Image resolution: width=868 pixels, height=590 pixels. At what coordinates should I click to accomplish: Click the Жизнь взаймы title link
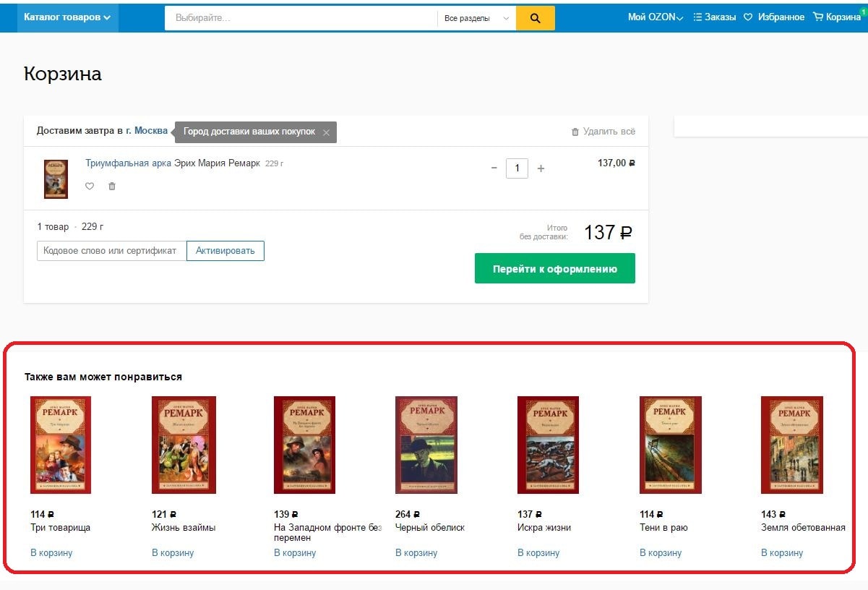point(184,528)
